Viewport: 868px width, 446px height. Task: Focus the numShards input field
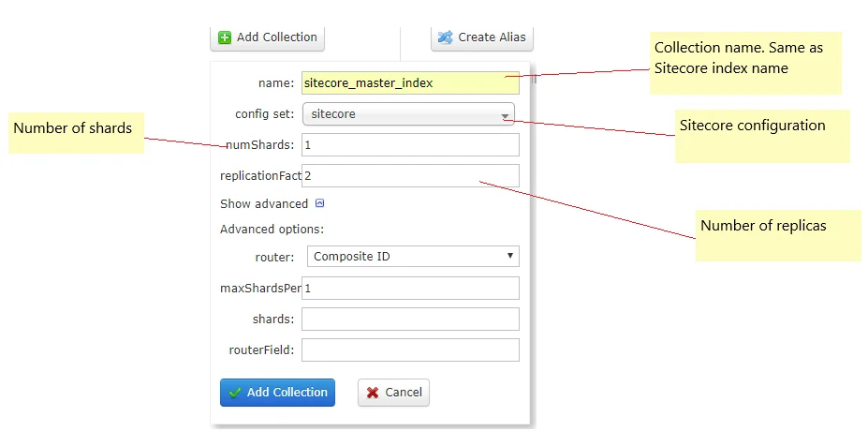click(x=410, y=145)
